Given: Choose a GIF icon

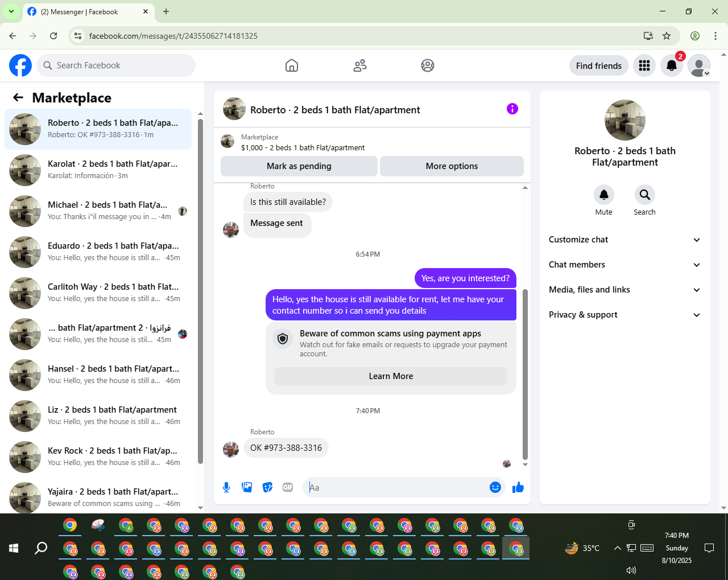Looking at the screenshot, I should (x=288, y=487).
